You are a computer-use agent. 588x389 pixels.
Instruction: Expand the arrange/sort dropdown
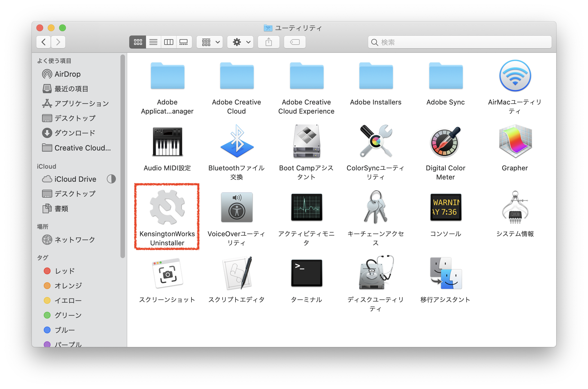pos(210,43)
